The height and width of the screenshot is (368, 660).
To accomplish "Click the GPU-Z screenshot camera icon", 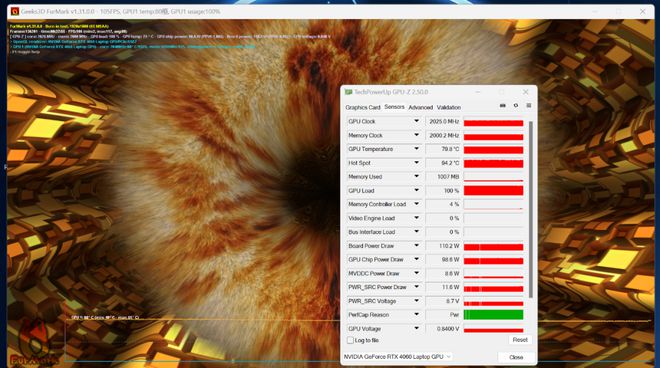I will click(x=503, y=106).
